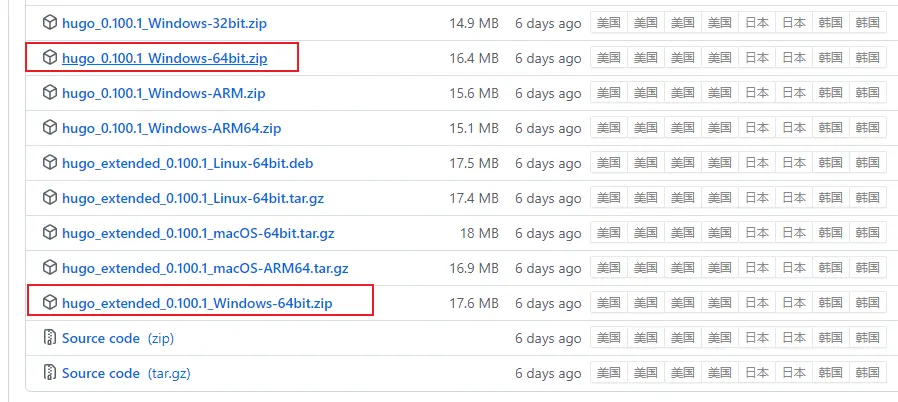
Task: Download hugo_0.100.1_Windows-ARM.zip
Action: click(164, 93)
